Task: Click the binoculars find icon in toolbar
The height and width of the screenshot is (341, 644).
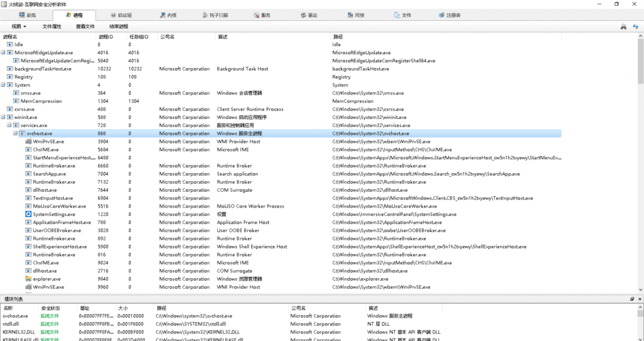Action: [x=623, y=26]
